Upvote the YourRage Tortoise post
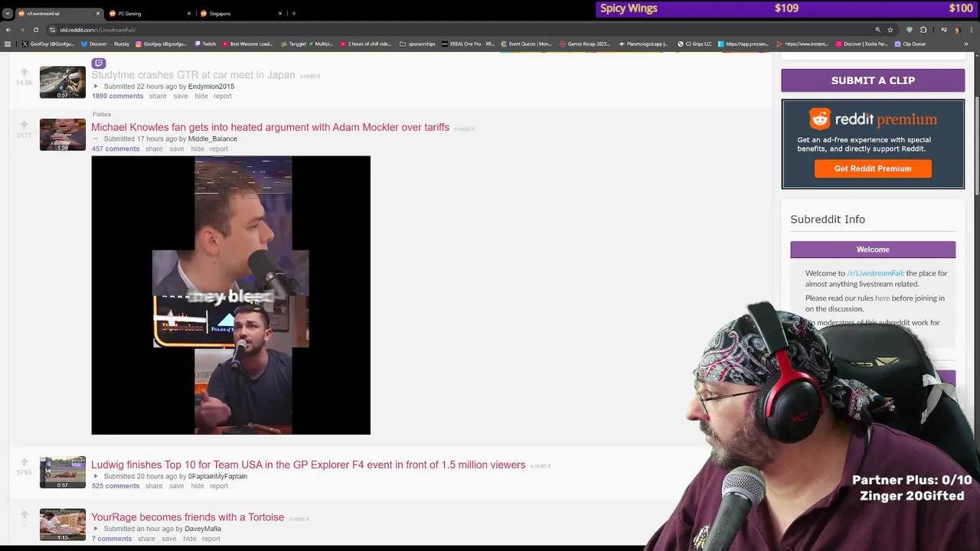The width and height of the screenshot is (980, 551). coord(24,514)
